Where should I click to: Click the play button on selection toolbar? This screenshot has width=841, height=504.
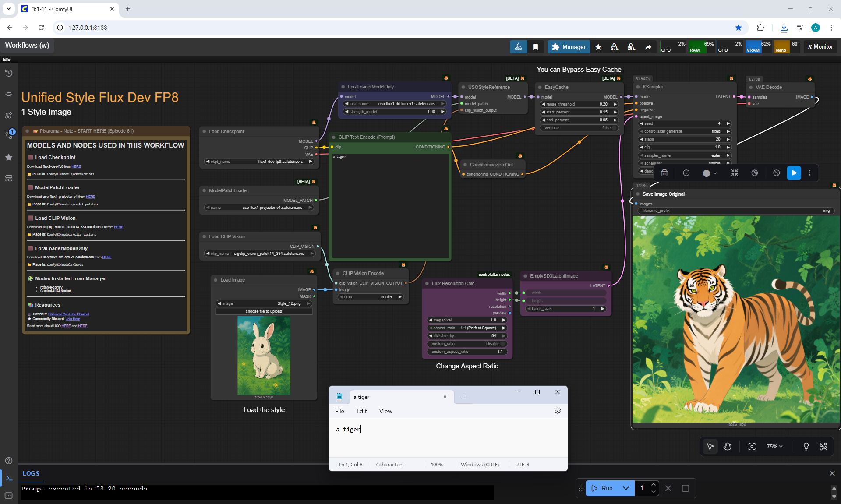point(794,173)
